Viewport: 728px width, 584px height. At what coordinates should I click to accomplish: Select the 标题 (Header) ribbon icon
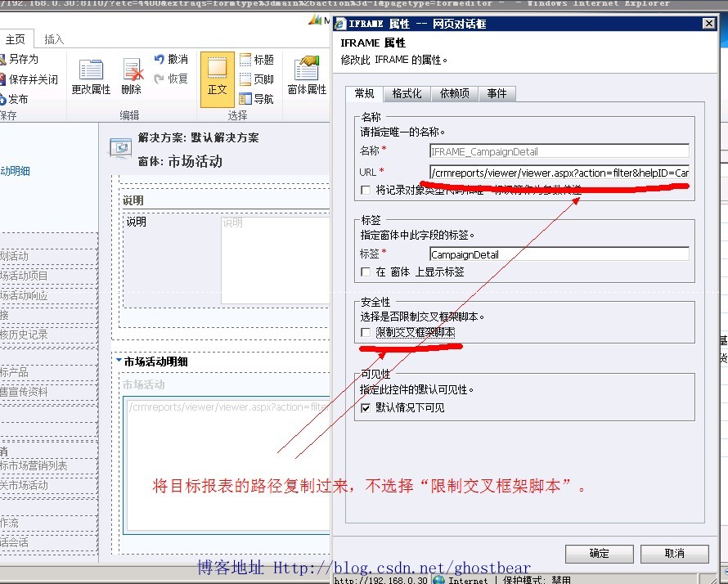245,60
